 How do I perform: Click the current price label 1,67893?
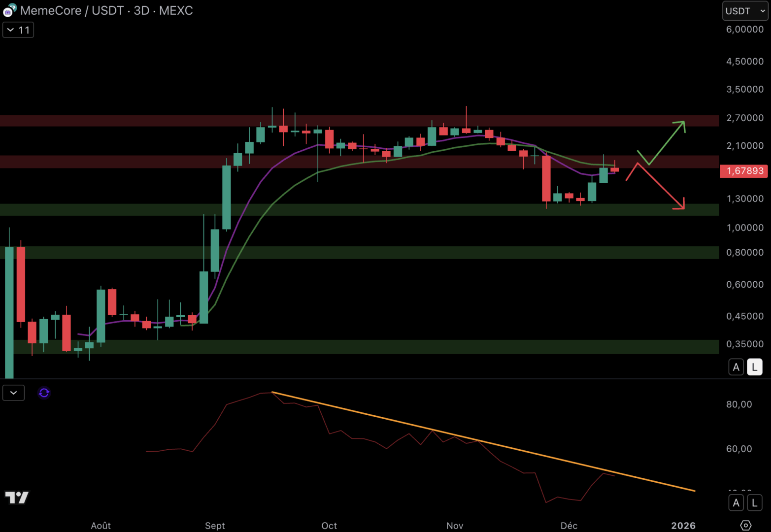coord(744,171)
